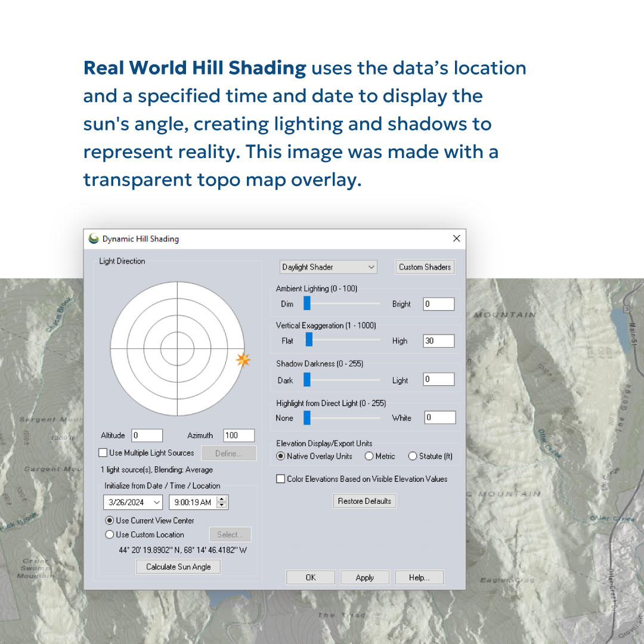Click the time stepper down arrow

pos(221,505)
